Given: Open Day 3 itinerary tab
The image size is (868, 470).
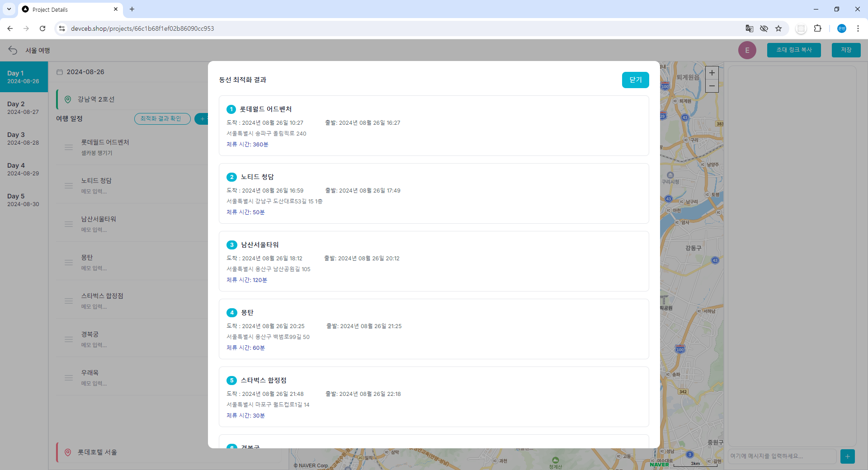Looking at the screenshot, I should tap(24, 138).
